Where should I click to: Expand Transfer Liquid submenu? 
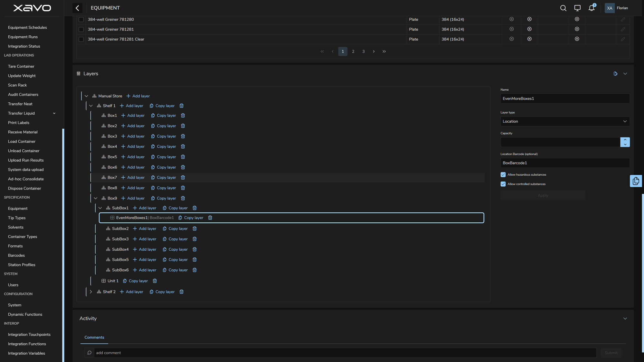54,113
